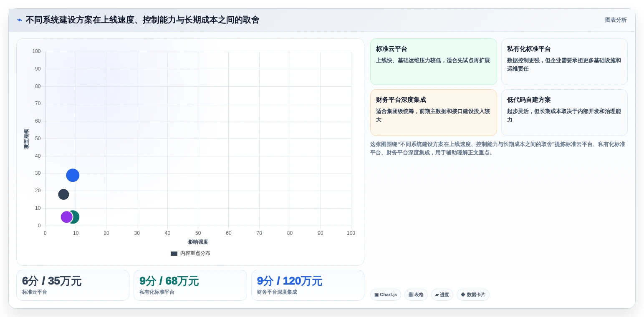
Task: Click the green bubble behind the purple one
Action: pos(76,217)
